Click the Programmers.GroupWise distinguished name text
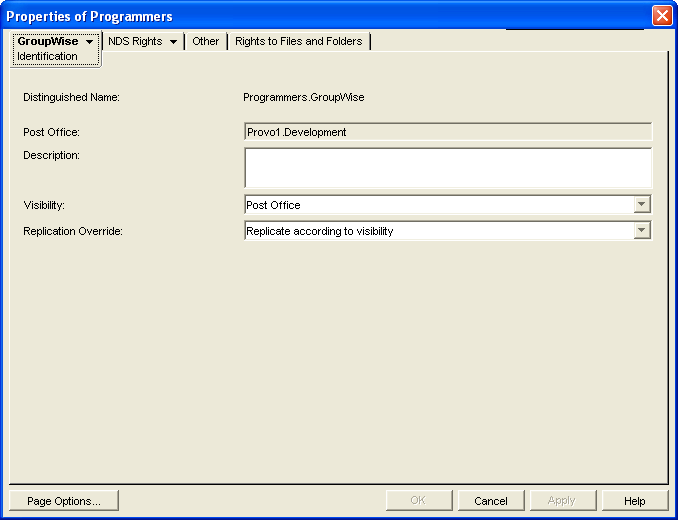This screenshot has height=520, width=678. pyautogui.click(x=304, y=97)
